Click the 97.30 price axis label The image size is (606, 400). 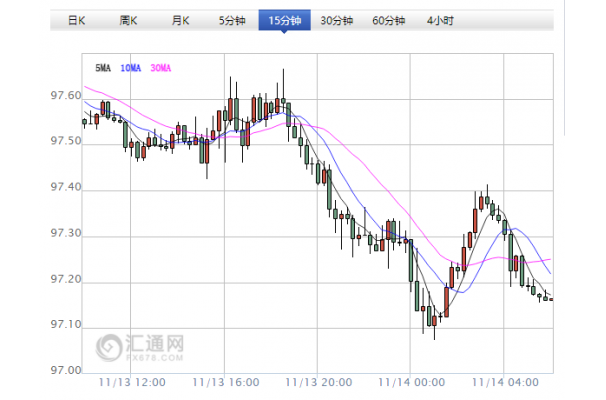66,235
